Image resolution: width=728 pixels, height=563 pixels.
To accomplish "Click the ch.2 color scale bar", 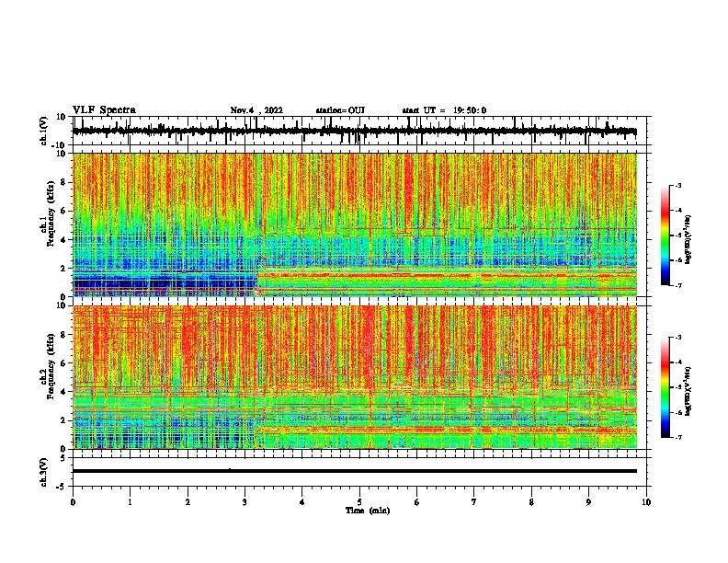I will pos(665,387).
